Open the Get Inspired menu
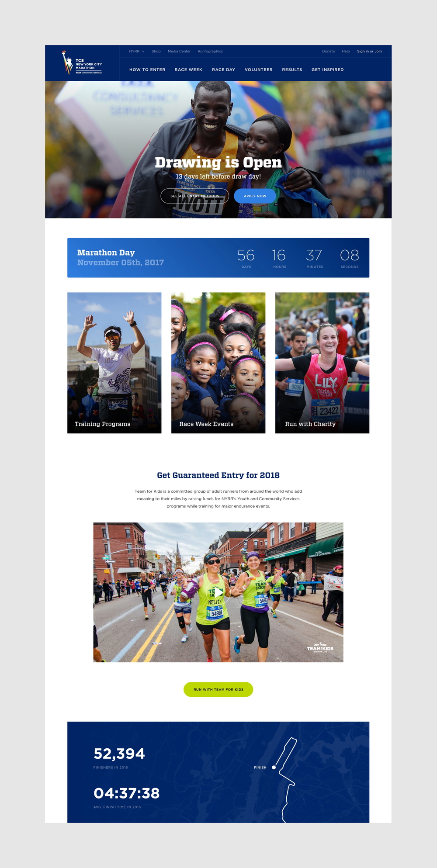The height and width of the screenshot is (868, 437). [x=327, y=70]
